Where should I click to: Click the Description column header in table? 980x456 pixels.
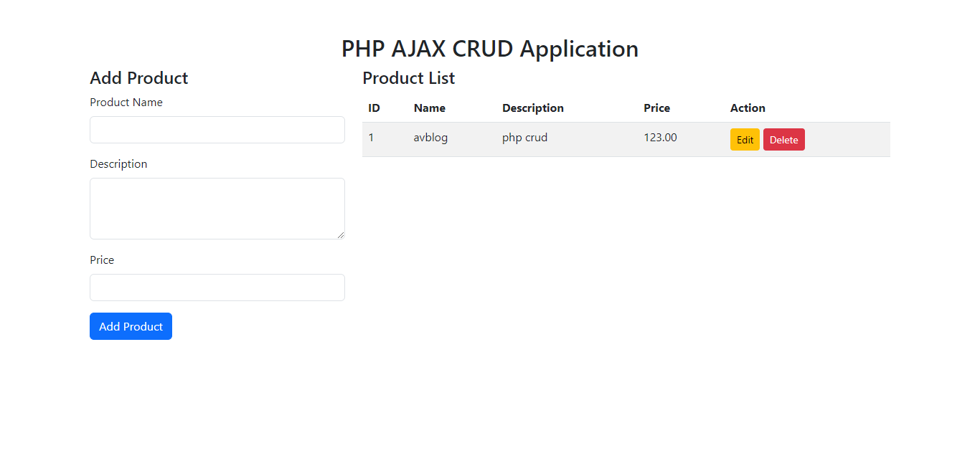tap(533, 108)
